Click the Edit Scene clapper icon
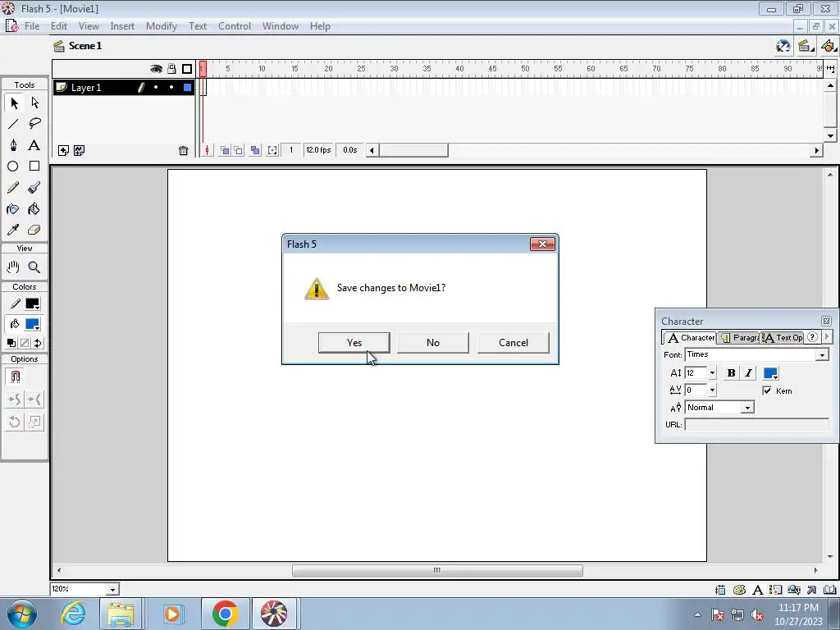840x630 pixels. 804,46
